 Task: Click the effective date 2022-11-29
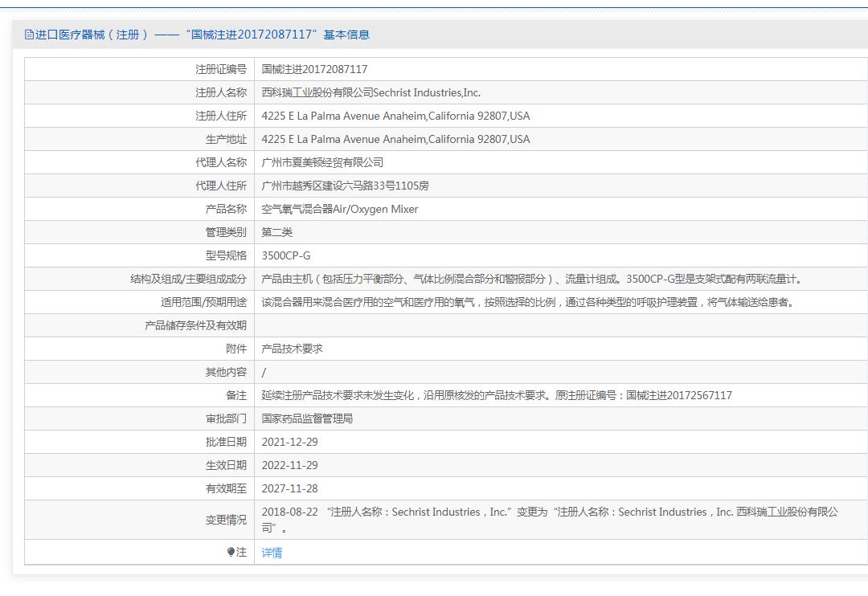(289, 465)
